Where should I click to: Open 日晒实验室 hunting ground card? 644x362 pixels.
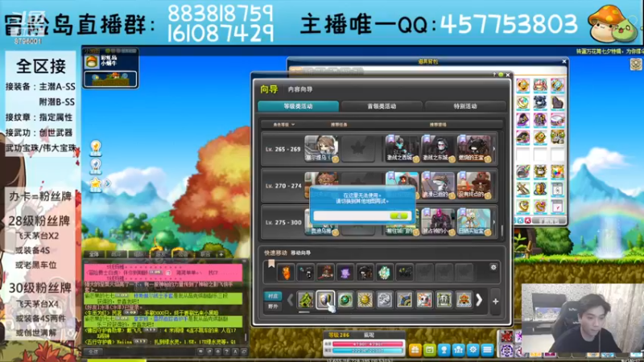click(473, 222)
